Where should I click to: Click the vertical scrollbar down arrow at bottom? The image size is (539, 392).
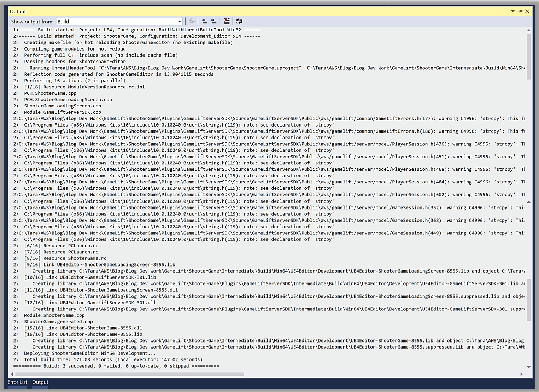coord(529,367)
